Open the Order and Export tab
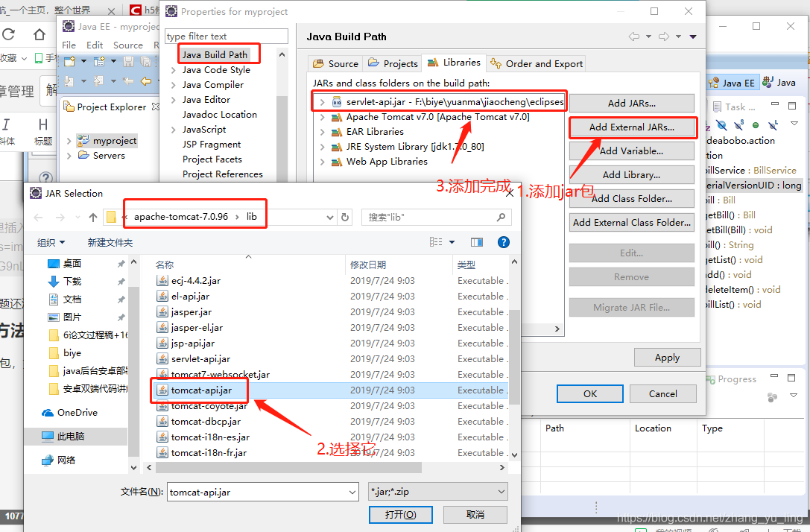 [x=537, y=63]
